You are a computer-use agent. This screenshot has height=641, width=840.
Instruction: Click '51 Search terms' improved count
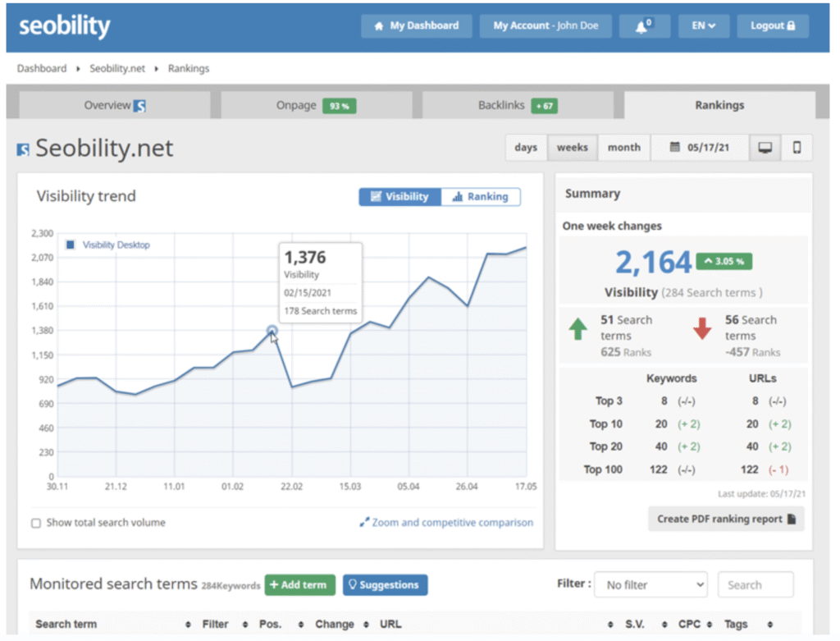pos(626,328)
